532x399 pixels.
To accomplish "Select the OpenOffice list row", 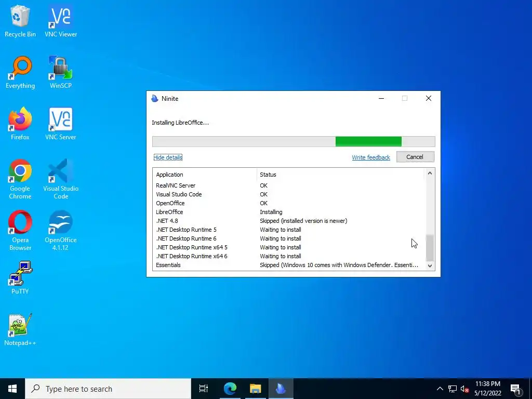I will pyautogui.click(x=289, y=203).
